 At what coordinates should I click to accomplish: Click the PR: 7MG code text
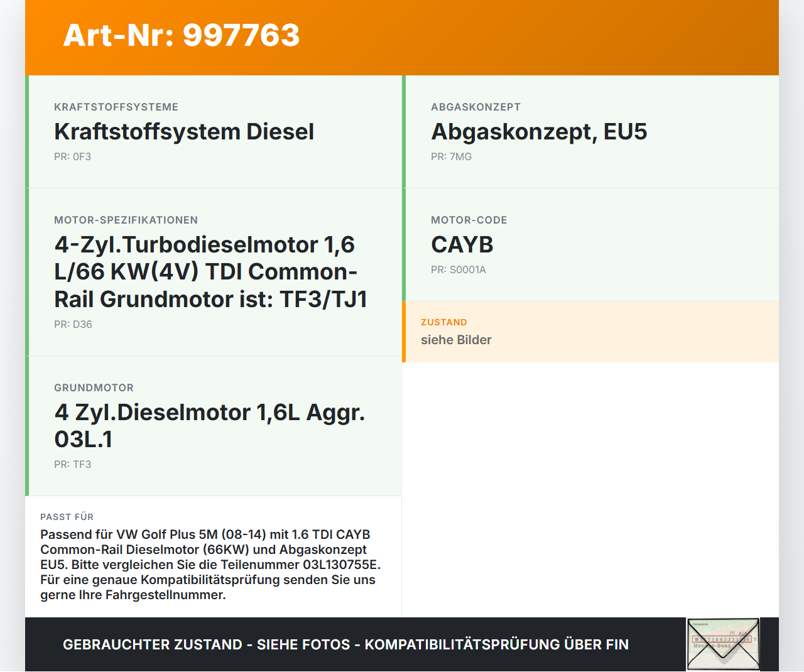[x=451, y=156]
